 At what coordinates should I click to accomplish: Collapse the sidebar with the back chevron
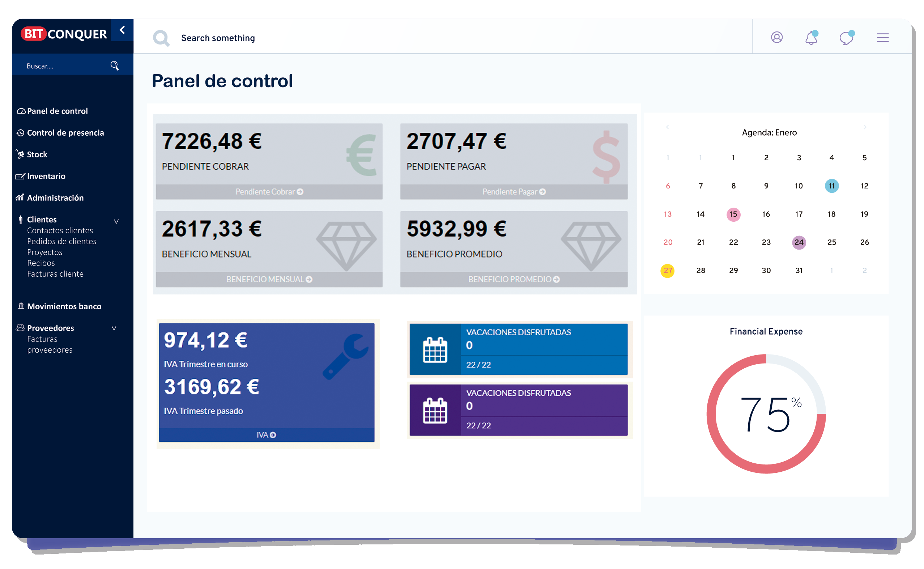[122, 30]
